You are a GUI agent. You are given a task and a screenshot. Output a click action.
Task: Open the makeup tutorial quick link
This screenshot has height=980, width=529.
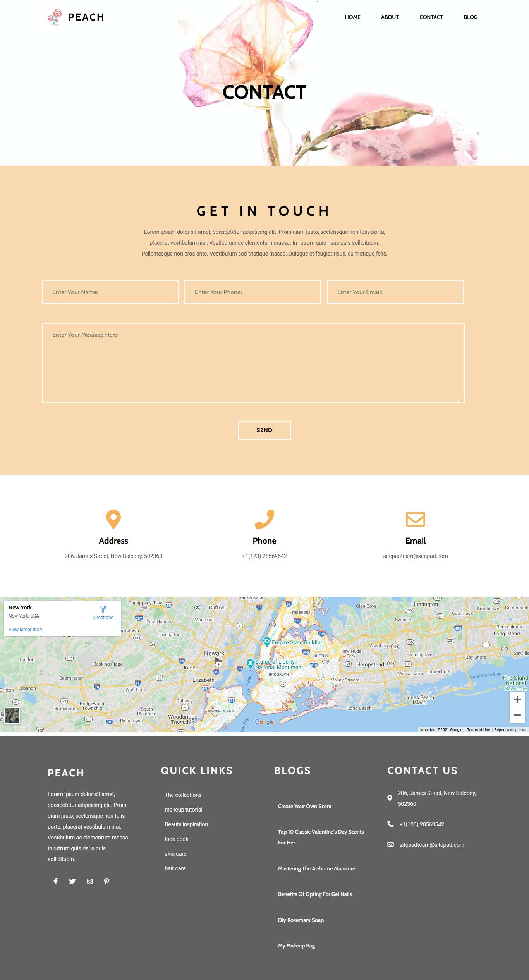[184, 810]
